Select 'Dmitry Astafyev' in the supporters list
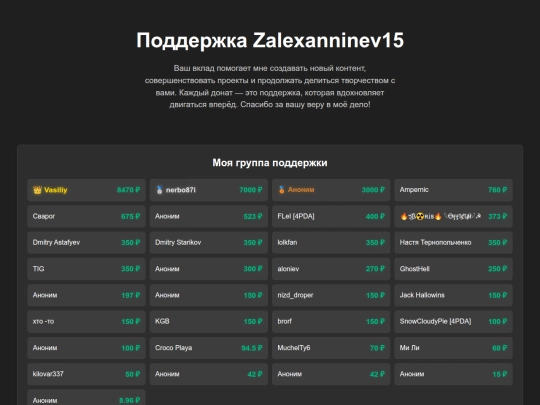This screenshot has height=405, width=540. pyautogui.click(x=56, y=242)
